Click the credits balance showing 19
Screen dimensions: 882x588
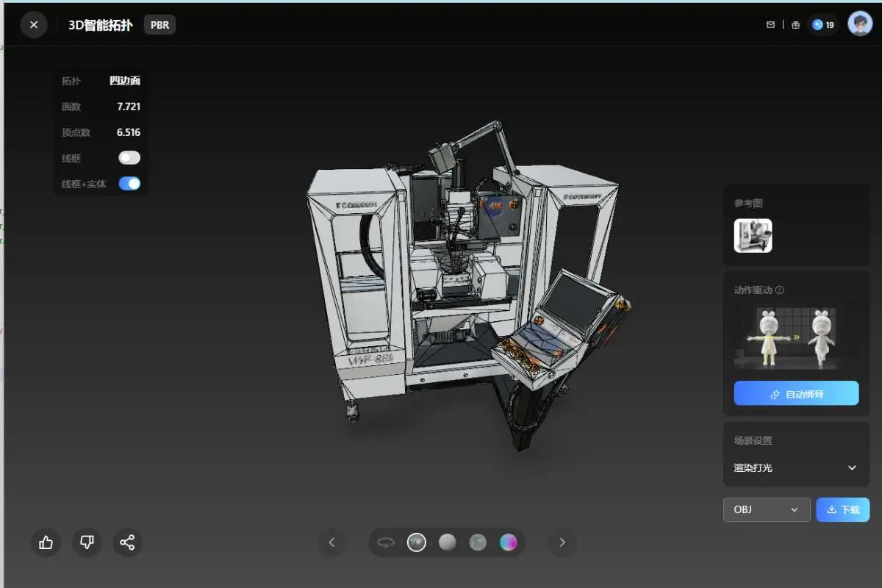point(823,25)
